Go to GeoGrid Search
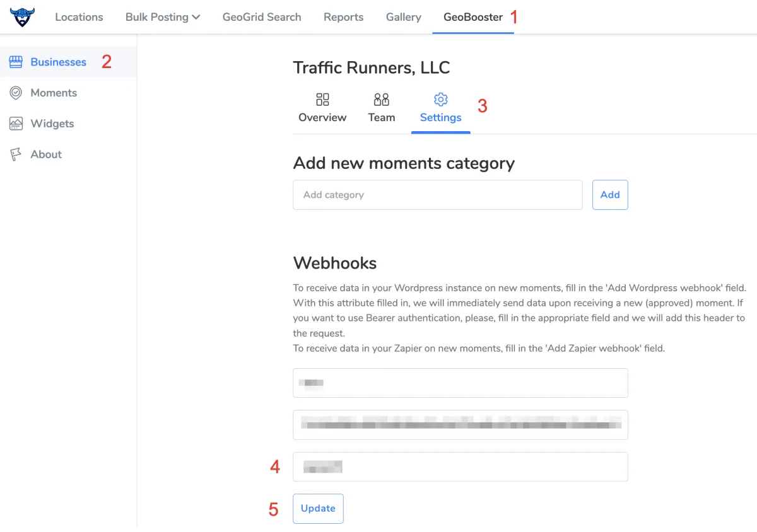 262,17
